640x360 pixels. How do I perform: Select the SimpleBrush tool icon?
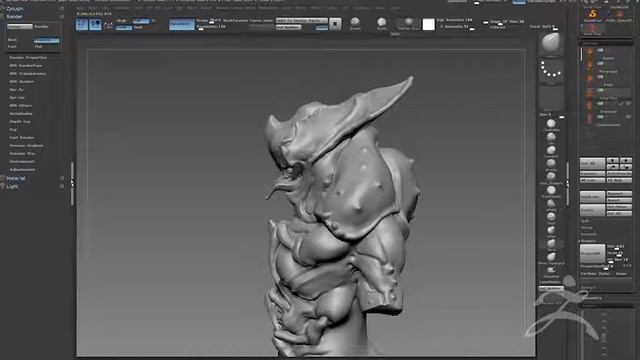pos(593,15)
